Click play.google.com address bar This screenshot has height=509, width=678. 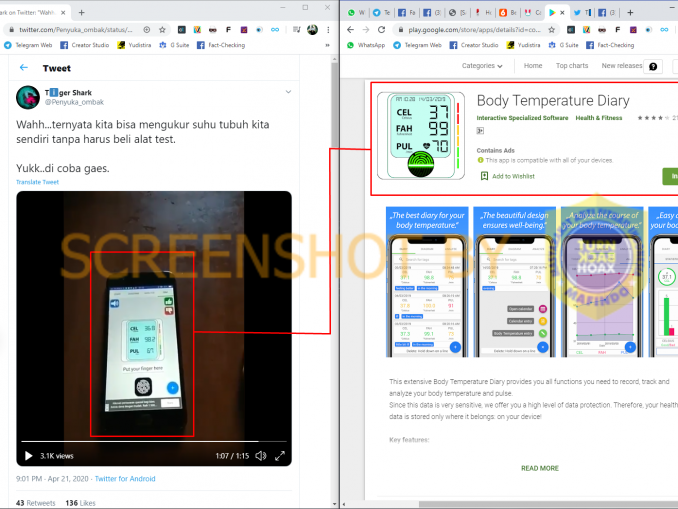pos(474,30)
